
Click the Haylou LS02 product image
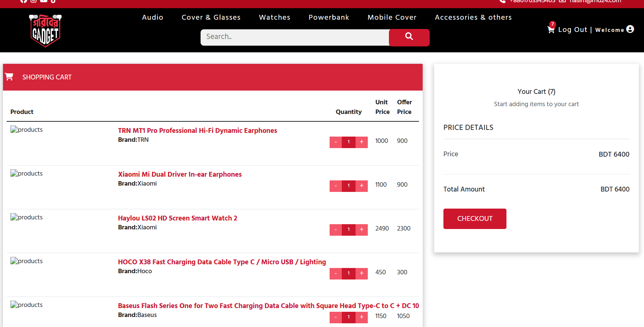point(27,217)
